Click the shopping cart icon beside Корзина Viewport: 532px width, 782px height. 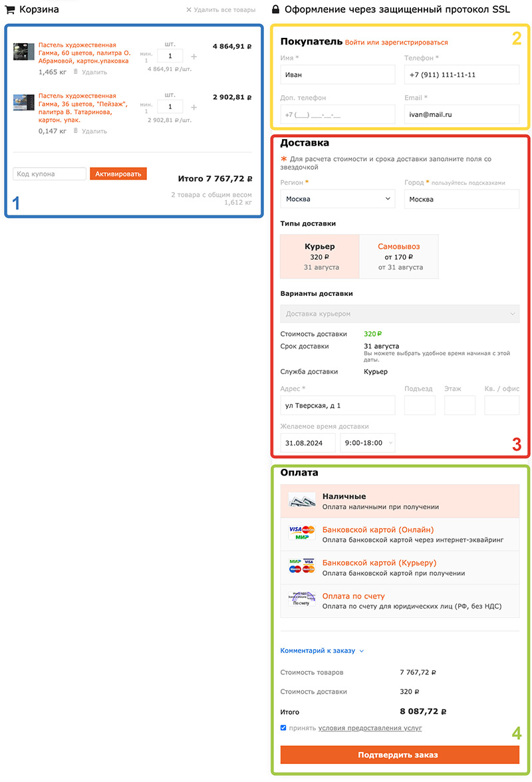11,9
